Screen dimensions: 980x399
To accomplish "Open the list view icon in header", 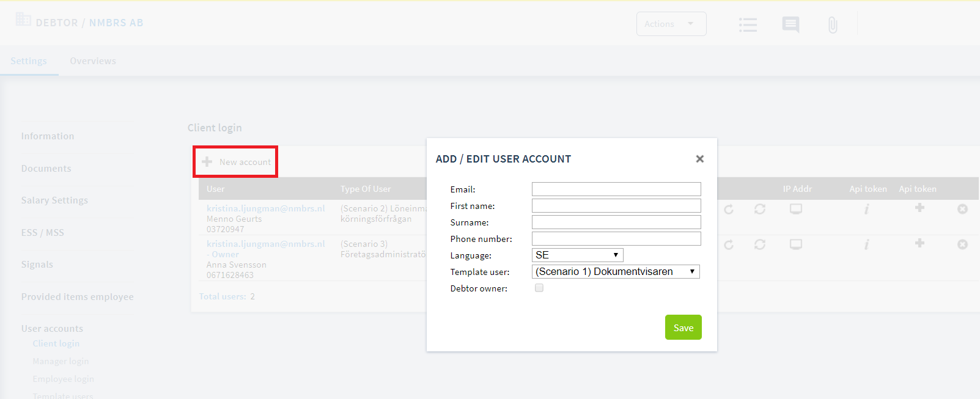I will pyautogui.click(x=748, y=24).
